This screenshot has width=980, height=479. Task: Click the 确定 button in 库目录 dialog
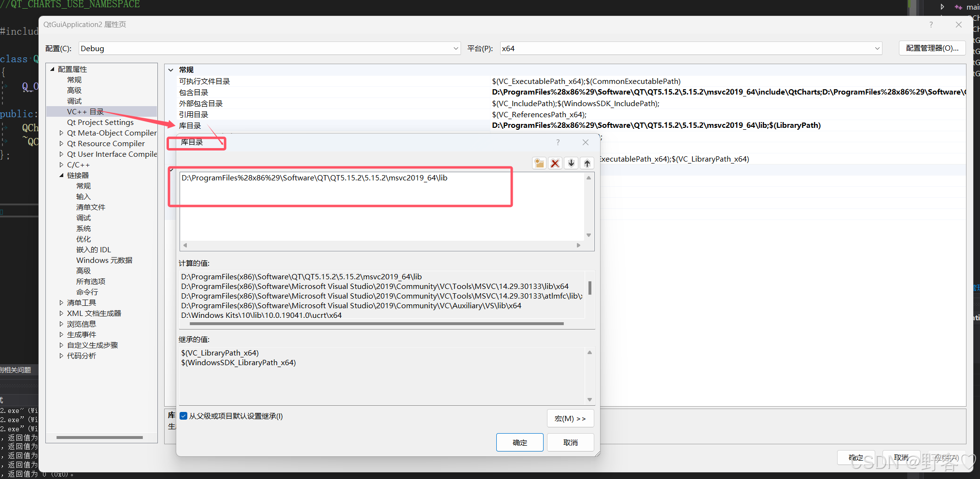[x=519, y=442]
